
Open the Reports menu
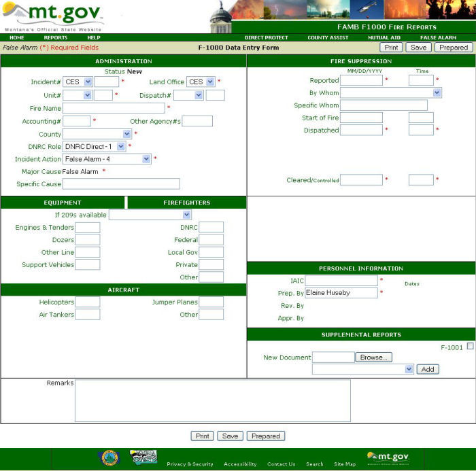coord(56,37)
